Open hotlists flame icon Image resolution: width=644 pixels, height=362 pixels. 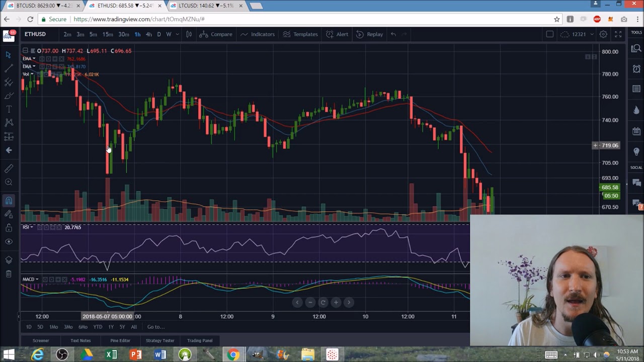point(636,110)
